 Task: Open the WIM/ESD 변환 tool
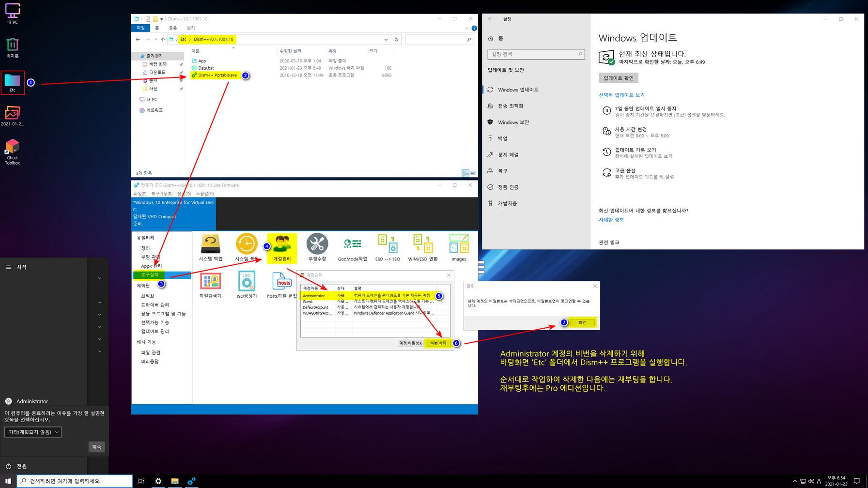[423, 248]
